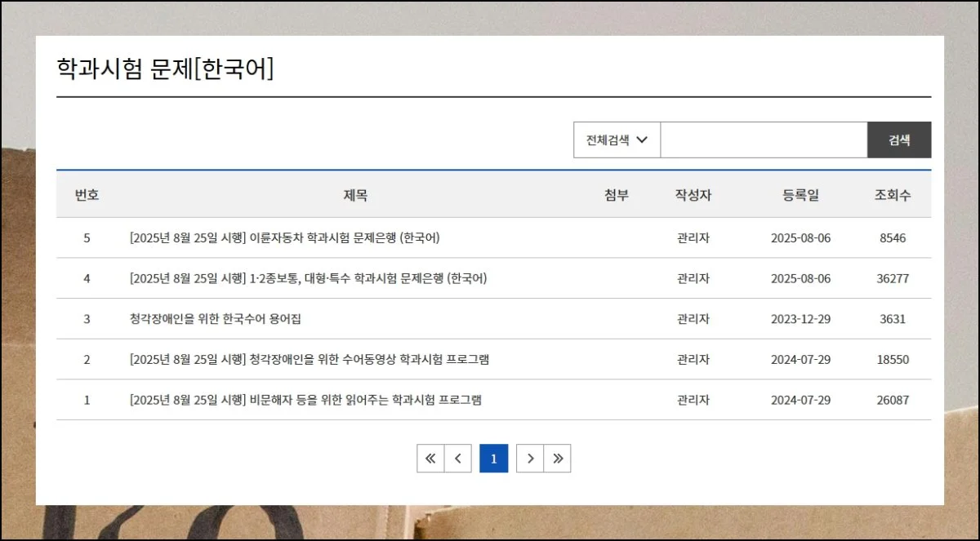This screenshot has height=541, width=980.
Task: Click the 등록일 column header
Action: tap(800, 195)
